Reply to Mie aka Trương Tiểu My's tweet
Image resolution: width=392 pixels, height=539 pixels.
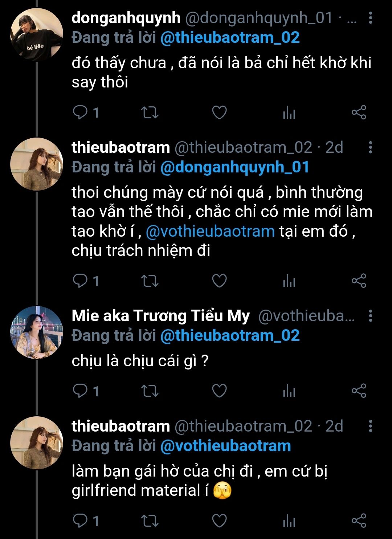point(80,391)
